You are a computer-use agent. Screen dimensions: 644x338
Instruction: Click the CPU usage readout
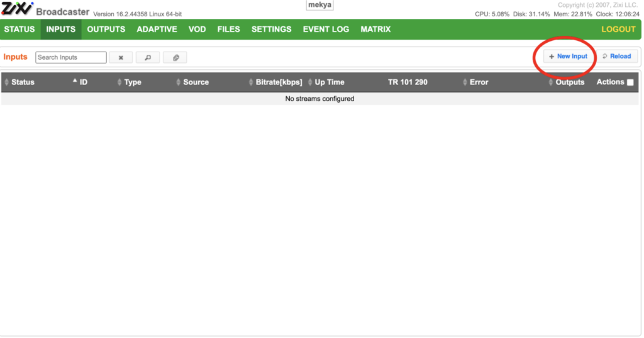point(492,14)
